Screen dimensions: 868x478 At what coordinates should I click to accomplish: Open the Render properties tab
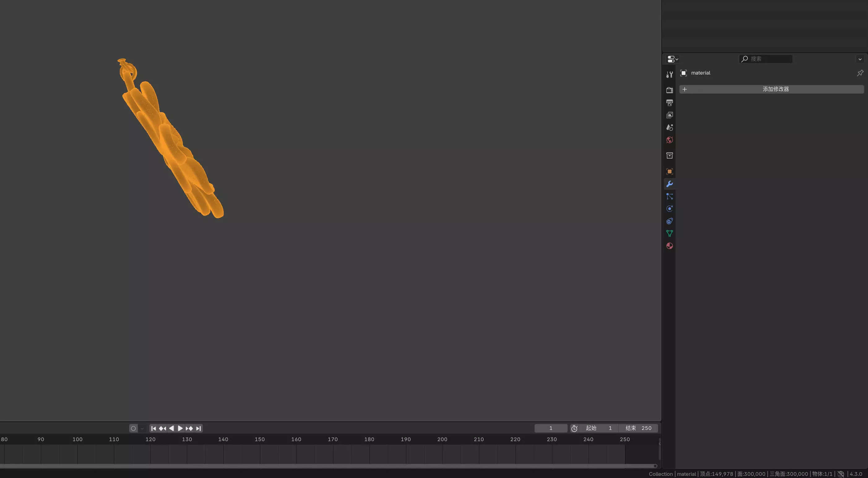670,90
